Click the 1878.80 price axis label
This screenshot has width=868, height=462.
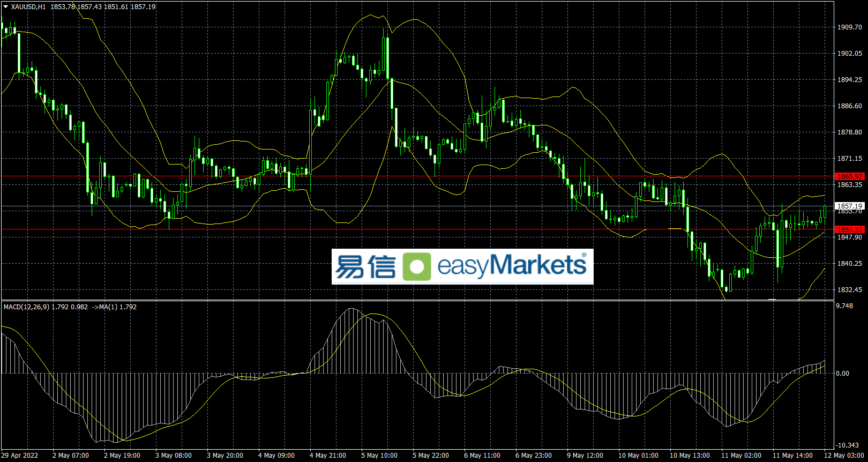click(850, 132)
